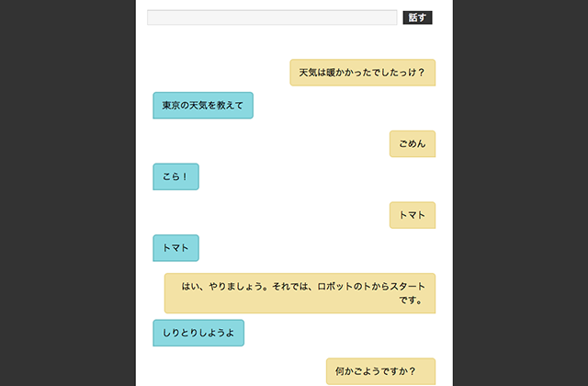Select the "はい、やりましょう" long reply bubble
Screen dimensions: 588x386
300,292
